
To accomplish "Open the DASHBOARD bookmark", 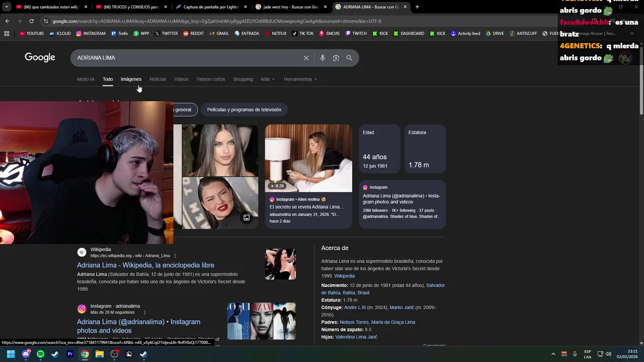I will (409, 34).
